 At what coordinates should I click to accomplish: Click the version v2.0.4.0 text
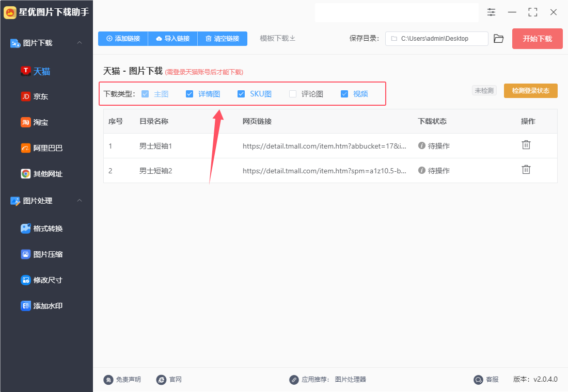[535, 379]
